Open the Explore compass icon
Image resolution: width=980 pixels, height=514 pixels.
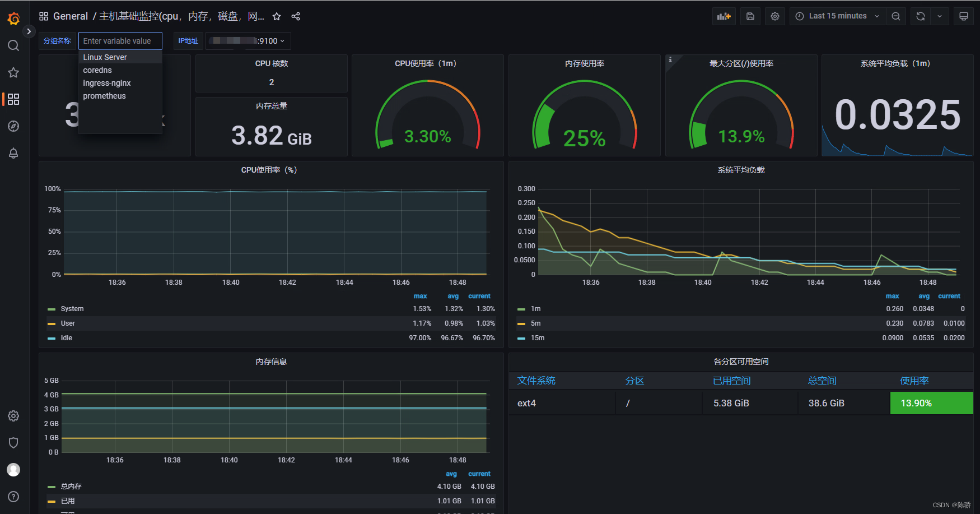13,126
